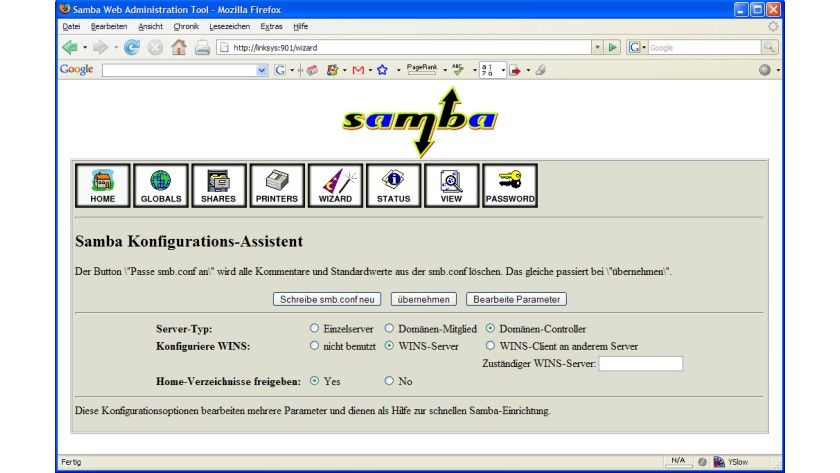
Task: Click Google toolbar settings round icon
Action: click(764, 70)
